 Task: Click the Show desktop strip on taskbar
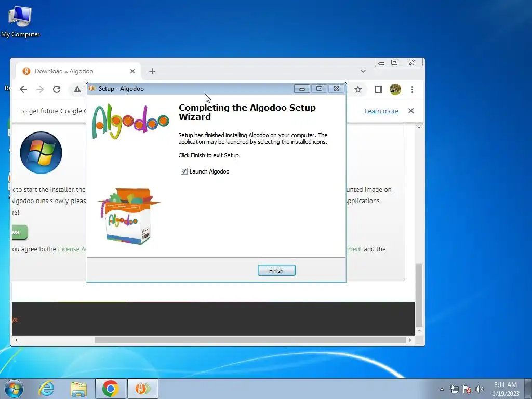pyautogui.click(x=529, y=389)
